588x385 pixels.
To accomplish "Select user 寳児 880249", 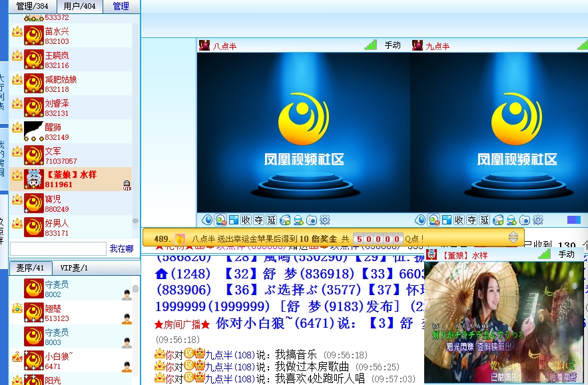I will pyautogui.click(x=71, y=203).
